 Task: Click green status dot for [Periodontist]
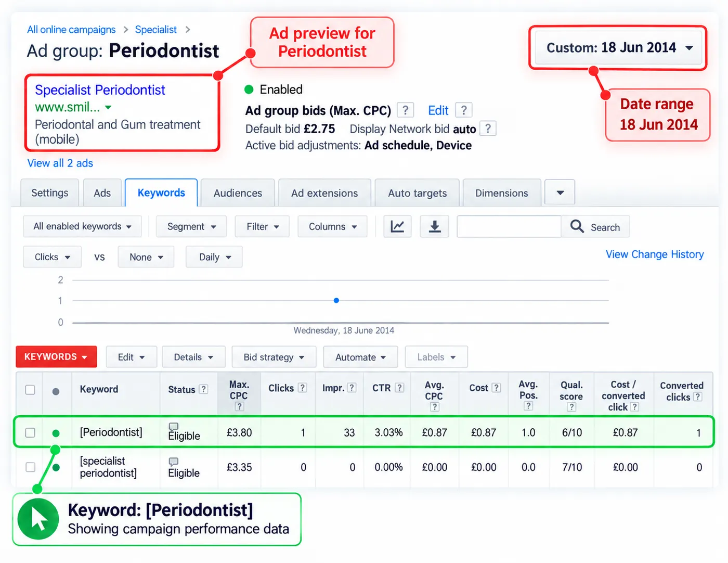pyautogui.click(x=56, y=433)
